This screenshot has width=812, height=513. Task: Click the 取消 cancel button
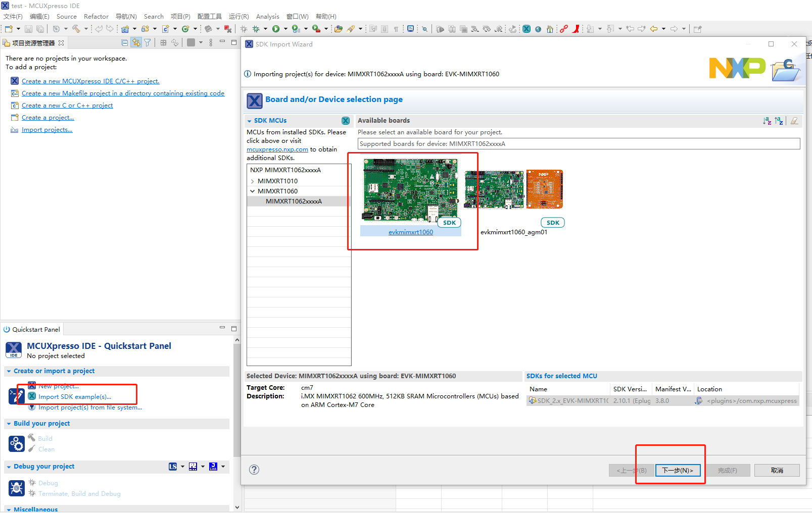777,471
